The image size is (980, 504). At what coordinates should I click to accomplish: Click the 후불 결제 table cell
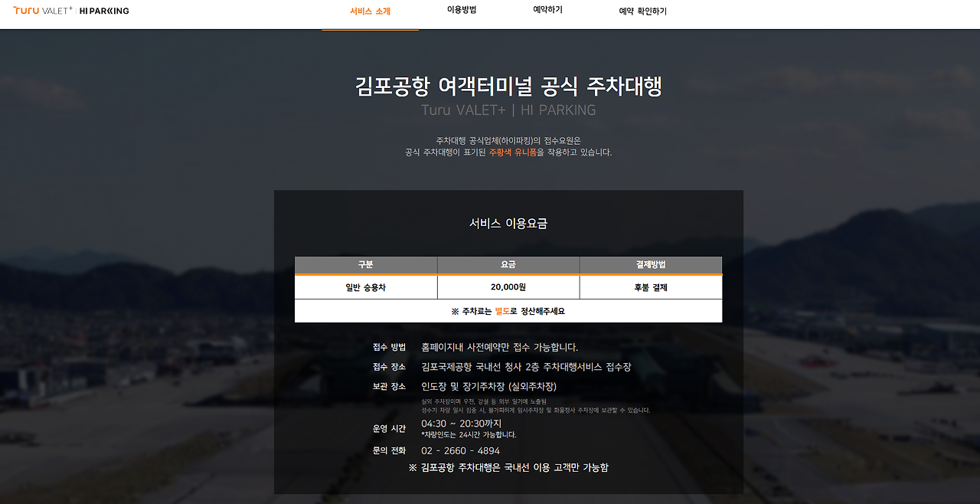[x=651, y=287]
